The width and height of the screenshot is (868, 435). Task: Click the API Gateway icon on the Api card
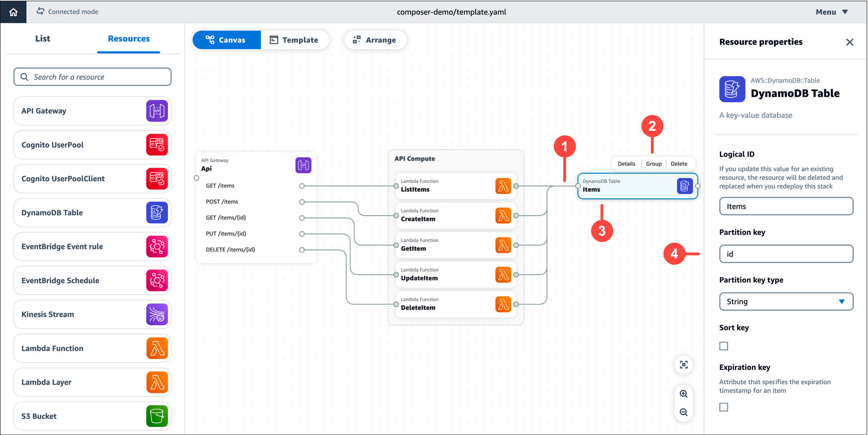point(303,165)
